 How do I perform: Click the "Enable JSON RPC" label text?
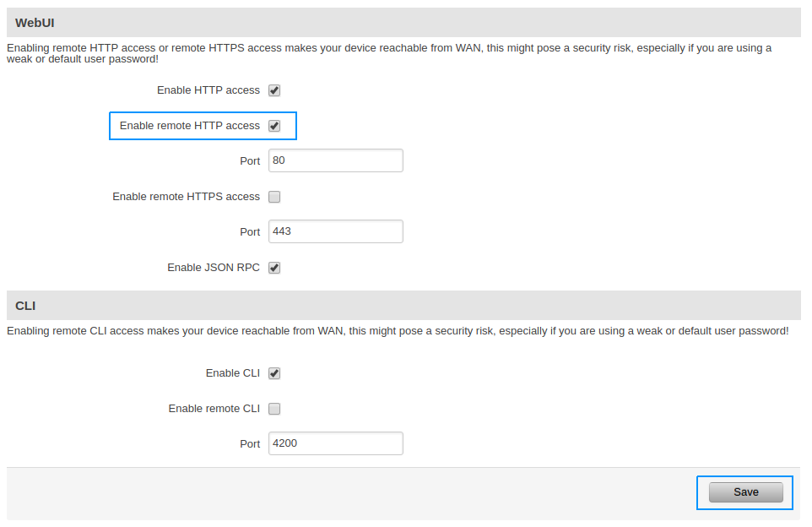pos(214,268)
